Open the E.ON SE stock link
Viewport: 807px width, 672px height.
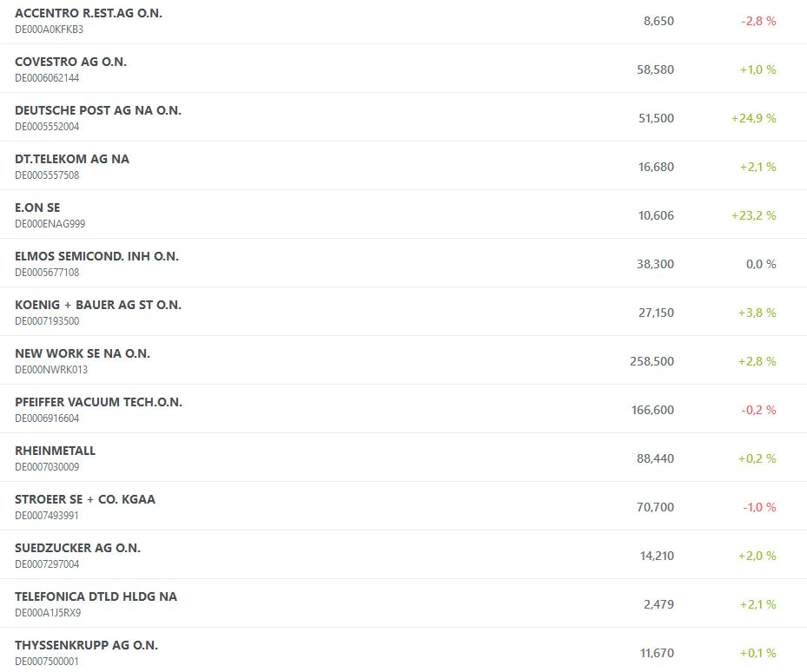(37, 208)
